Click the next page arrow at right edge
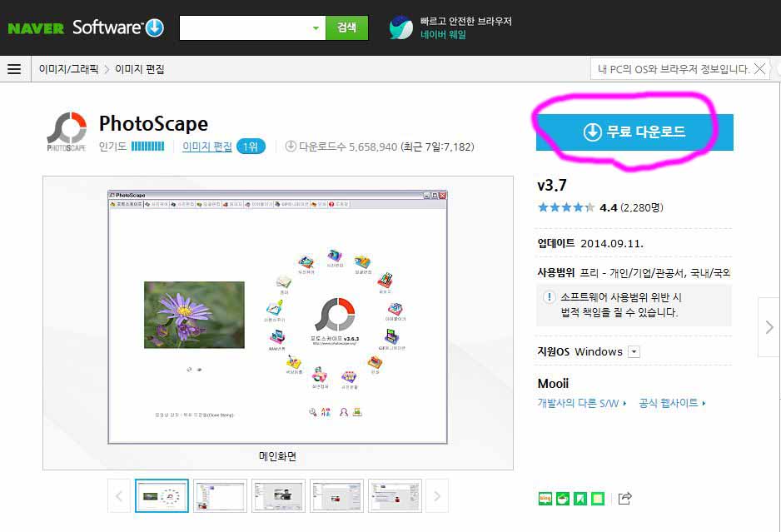781x532 pixels. [769, 327]
